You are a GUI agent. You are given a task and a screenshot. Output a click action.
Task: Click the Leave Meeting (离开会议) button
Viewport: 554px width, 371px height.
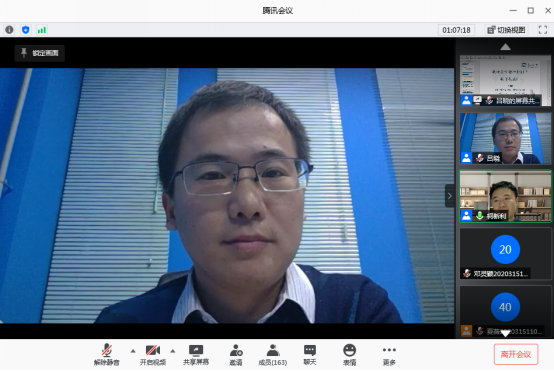516,354
